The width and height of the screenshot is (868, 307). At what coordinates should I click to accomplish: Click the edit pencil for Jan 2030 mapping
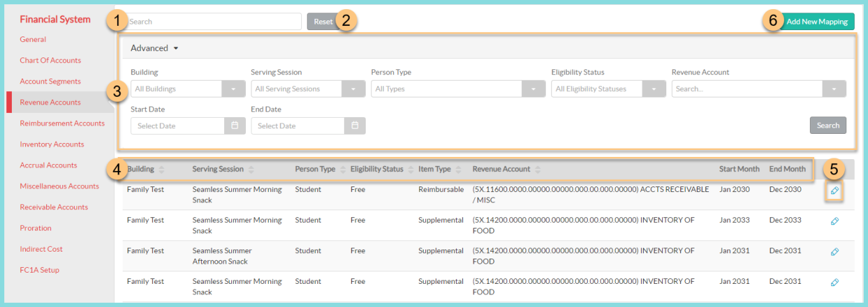[834, 191]
